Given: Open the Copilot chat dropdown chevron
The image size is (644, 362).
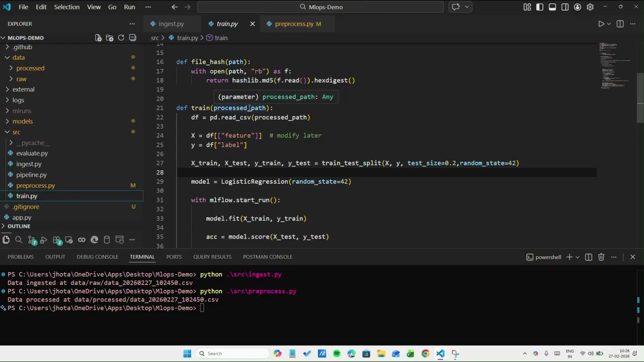Looking at the screenshot, I should [x=467, y=7].
